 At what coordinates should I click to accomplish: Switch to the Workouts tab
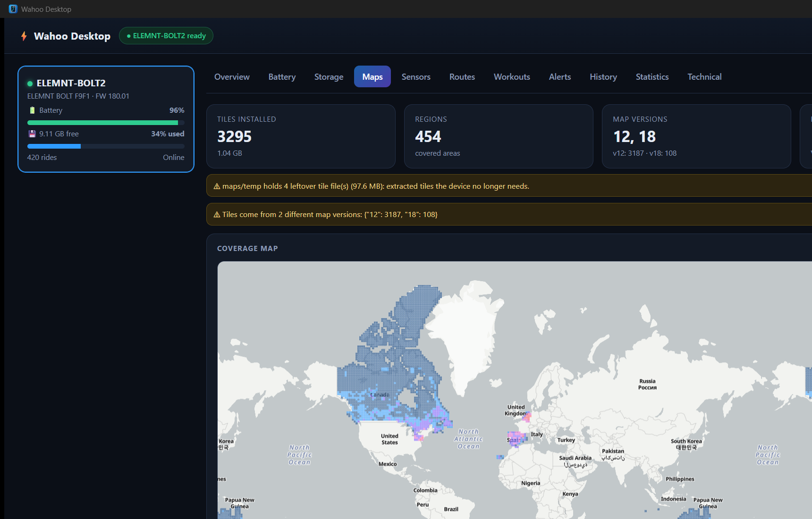click(x=512, y=77)
